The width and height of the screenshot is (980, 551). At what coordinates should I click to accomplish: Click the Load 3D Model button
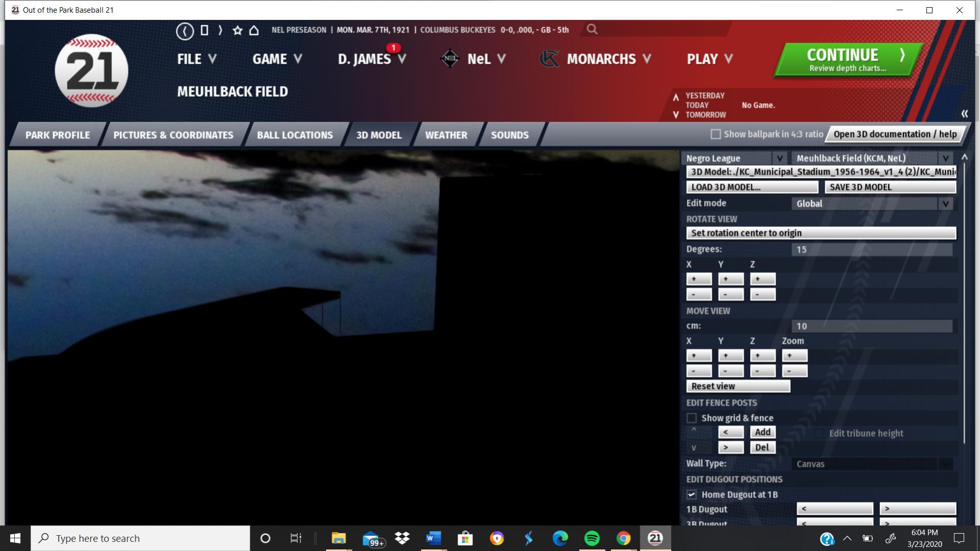(752, 187)
